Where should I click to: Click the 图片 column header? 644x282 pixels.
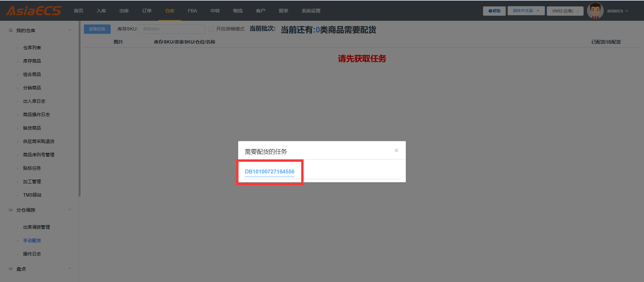click(x=118, y=42)
